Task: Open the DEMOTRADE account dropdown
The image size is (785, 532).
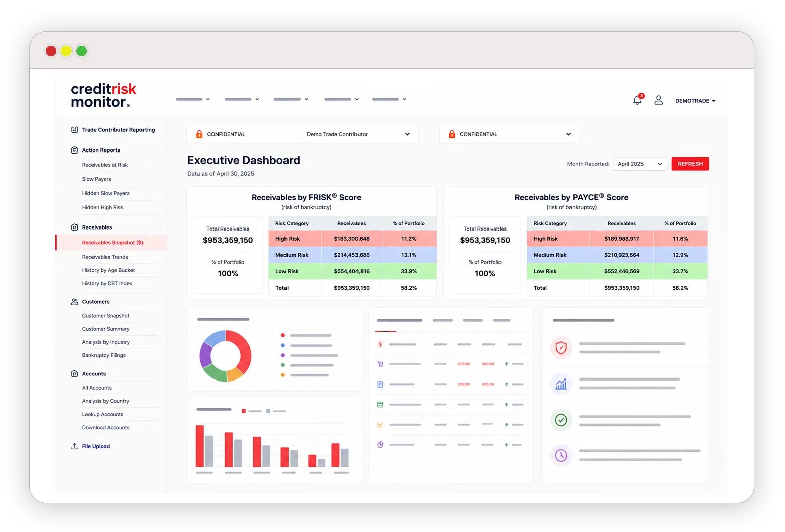Action: (x=695, y=101)
